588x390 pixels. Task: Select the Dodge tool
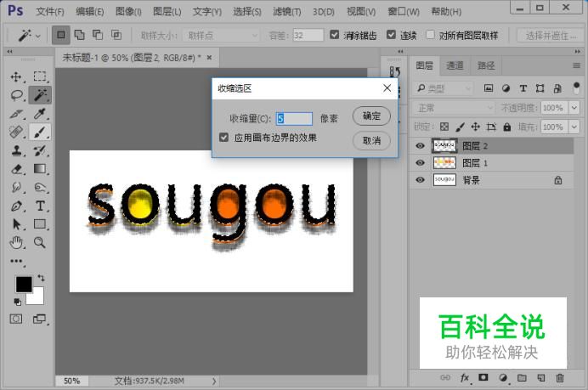pos(40,187)
